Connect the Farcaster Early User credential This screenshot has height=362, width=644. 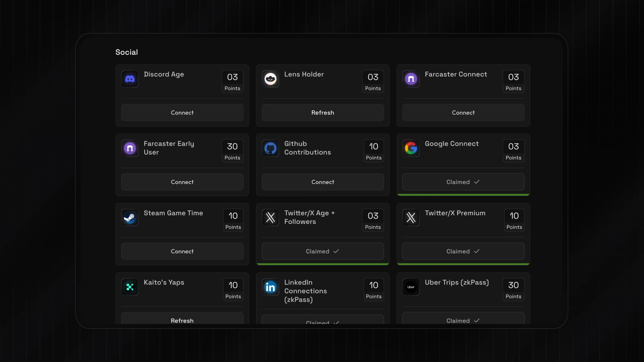coord(182,182)
